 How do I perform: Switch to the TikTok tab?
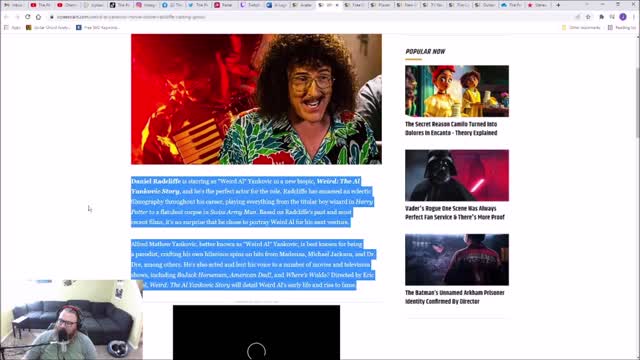tap(120, 5)
